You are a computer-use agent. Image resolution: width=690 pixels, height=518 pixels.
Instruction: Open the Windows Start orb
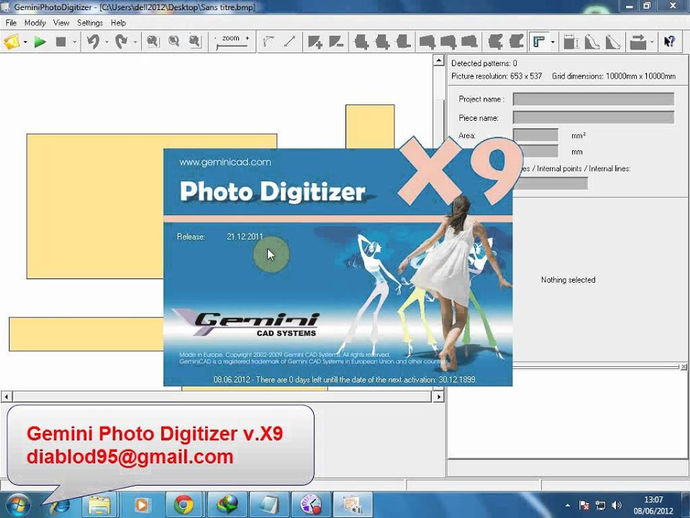click(x=18, y=505)
